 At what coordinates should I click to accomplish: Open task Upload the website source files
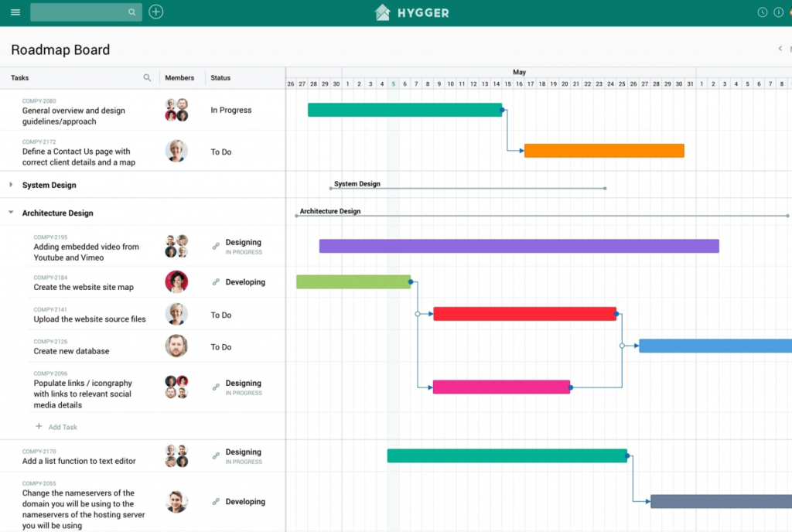90,319
